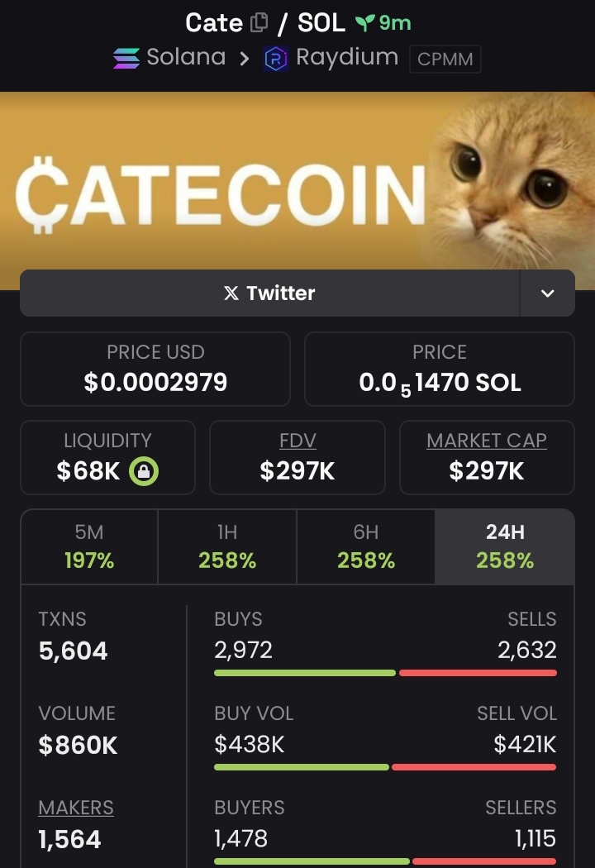Expand the social links dropdown chevron
Viewport: 595px width, 868px height.
point(547,293)
